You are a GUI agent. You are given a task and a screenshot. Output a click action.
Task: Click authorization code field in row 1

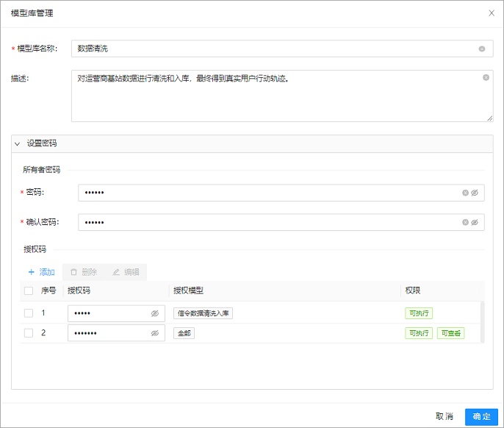(x=116, y=313)
